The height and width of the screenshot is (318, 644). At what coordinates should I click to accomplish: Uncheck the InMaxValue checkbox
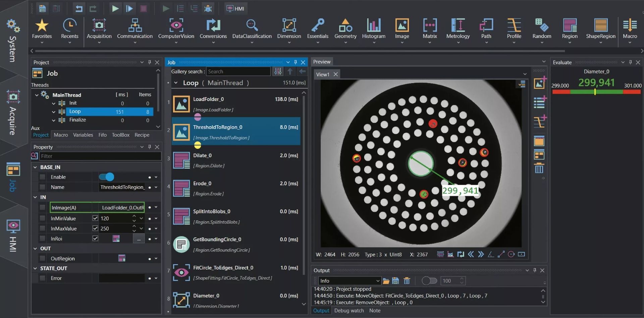[95, 228]
